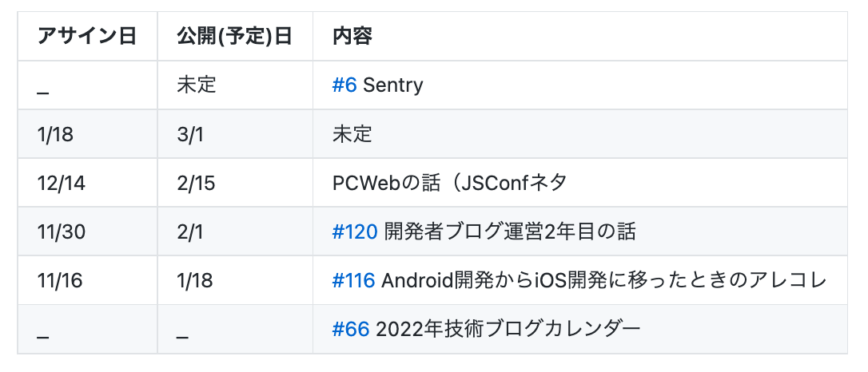Viewport: 868px width, 372px height.
Task: Open issue link #66
Action: pos(350,329)
